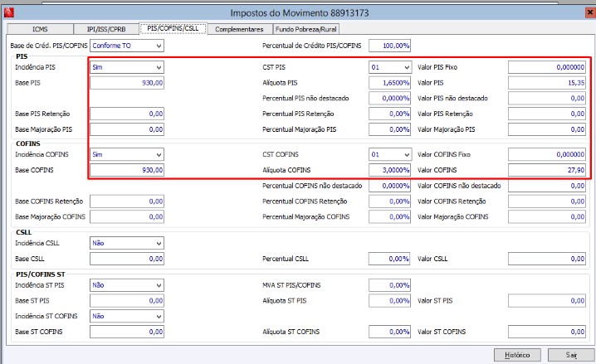Select the Valor PIS field
This screenshot has width=596, height=364.
(547, 83)
